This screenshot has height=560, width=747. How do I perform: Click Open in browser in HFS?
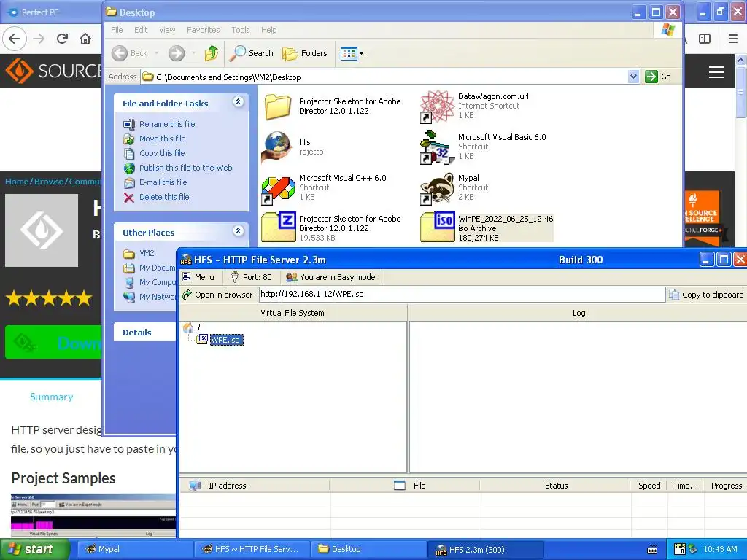click(217, 295)
